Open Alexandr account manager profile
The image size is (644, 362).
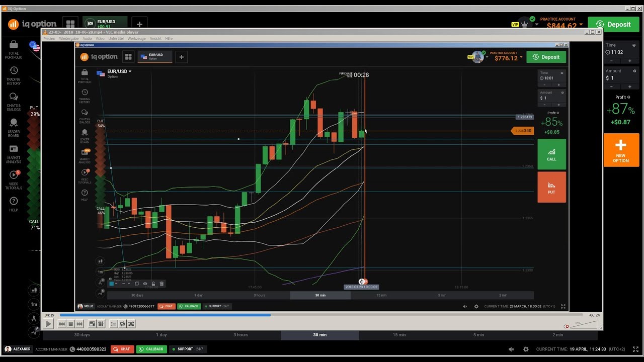[17, 349]
